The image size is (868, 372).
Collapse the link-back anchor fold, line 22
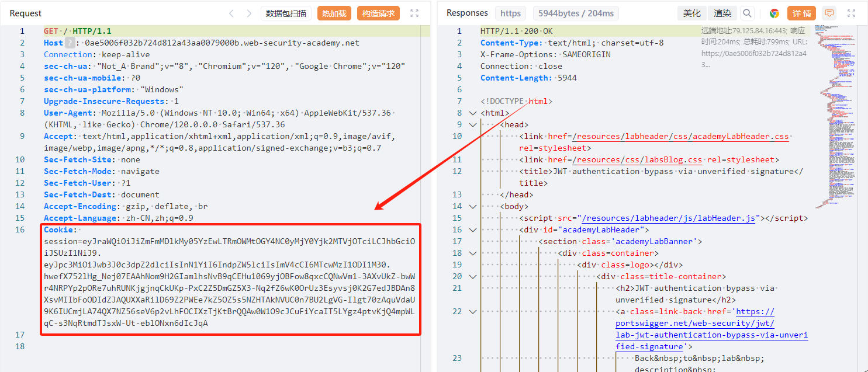click(473, 311)
